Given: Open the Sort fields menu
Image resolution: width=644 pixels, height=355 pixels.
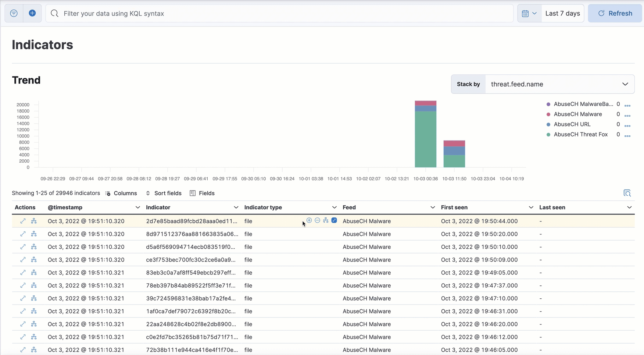Looking at the screenshot, I should (164, 193).
